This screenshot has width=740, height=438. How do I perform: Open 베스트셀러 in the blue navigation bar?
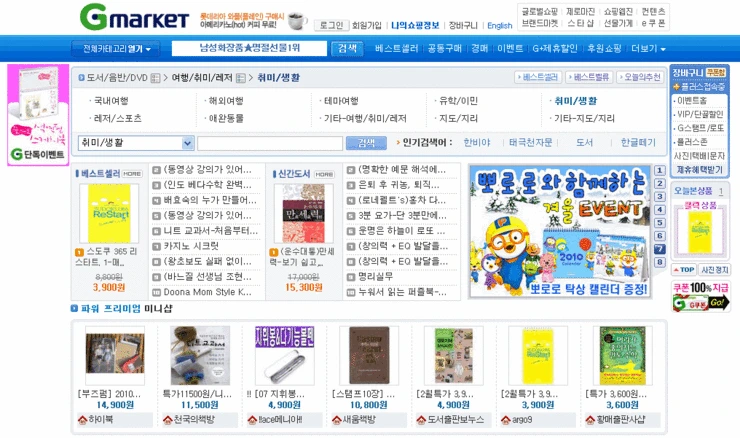[x=396, y=48]
